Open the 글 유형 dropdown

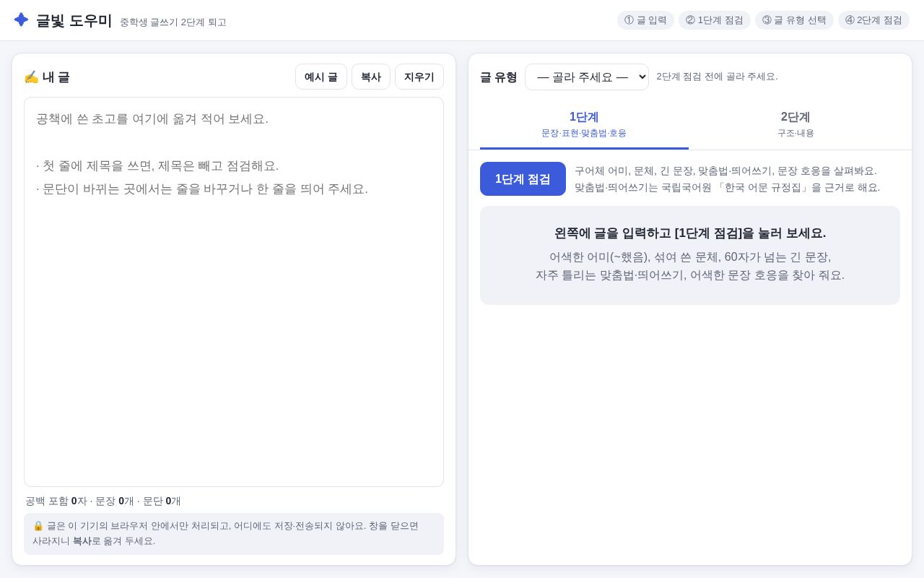[x=587, y=77]
